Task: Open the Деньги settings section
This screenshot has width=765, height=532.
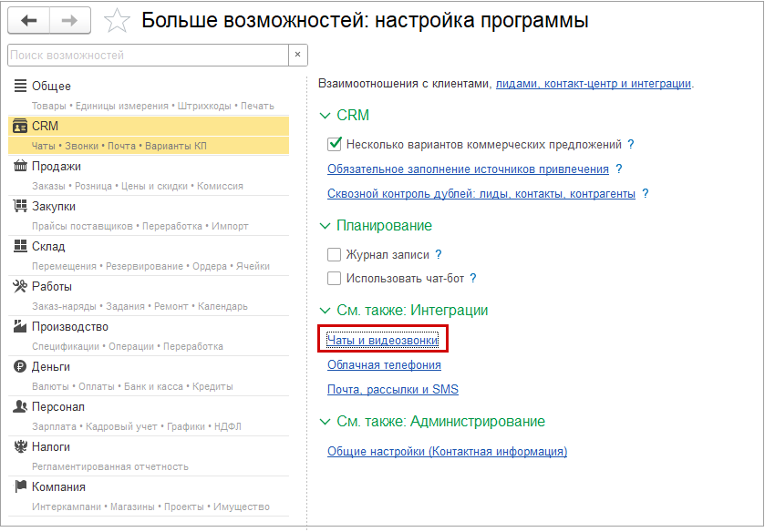Action: coord(51,367)
